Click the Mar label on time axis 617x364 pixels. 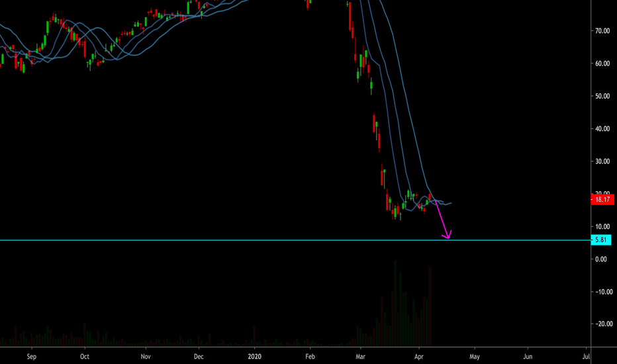(360, 357)
